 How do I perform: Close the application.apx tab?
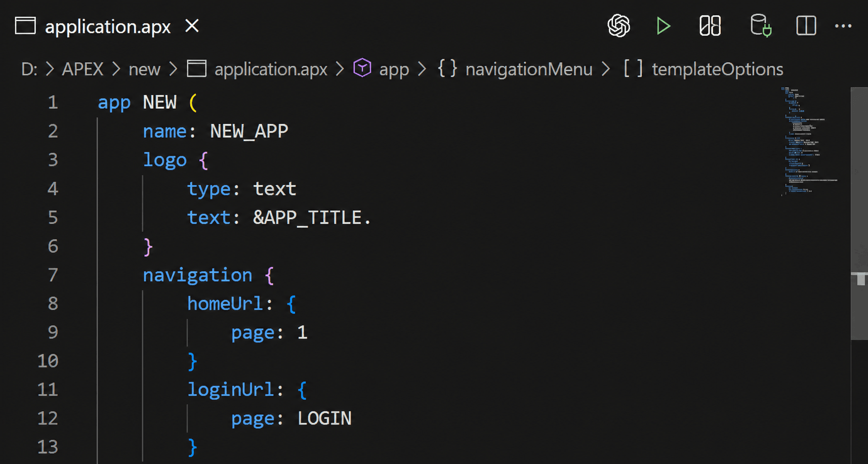click(x=192, y=26)
